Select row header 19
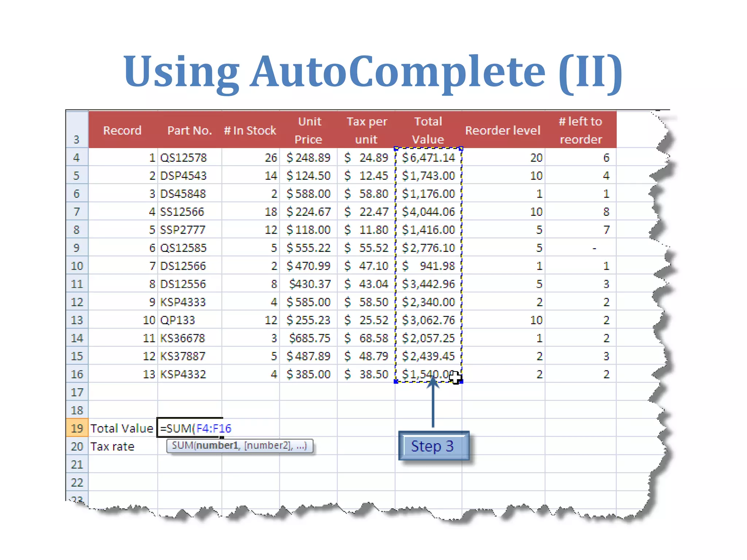This screenshot has width=747, height=560. pos(77,428)
